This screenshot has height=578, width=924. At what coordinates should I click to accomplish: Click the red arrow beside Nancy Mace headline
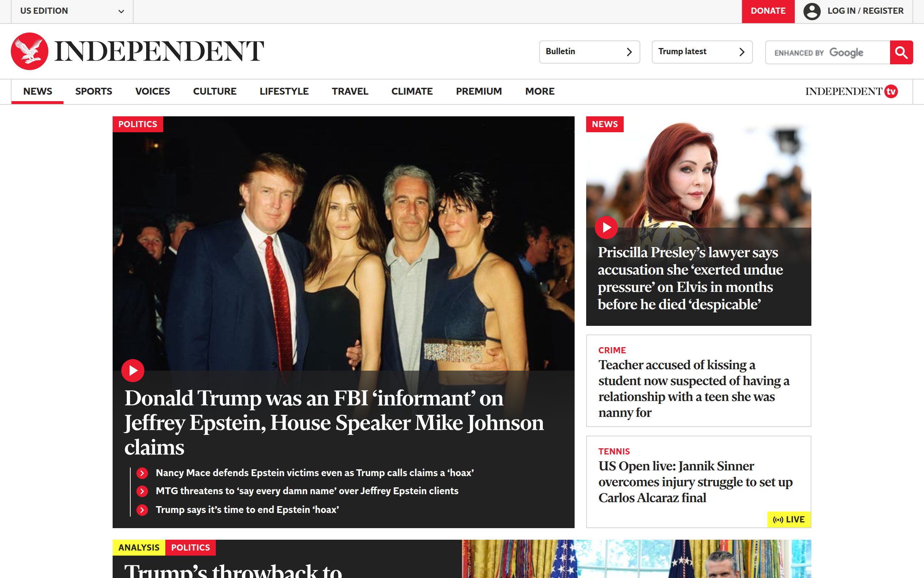(x=142, y=473)
